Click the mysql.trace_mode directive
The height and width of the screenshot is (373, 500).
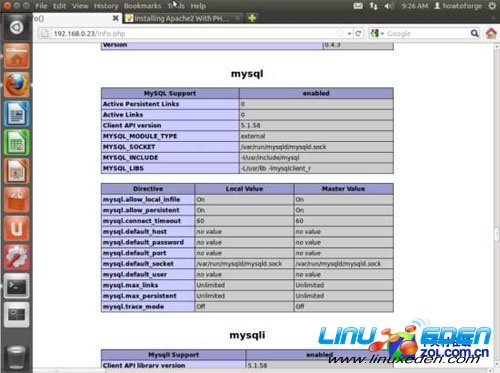click(148, 306)
